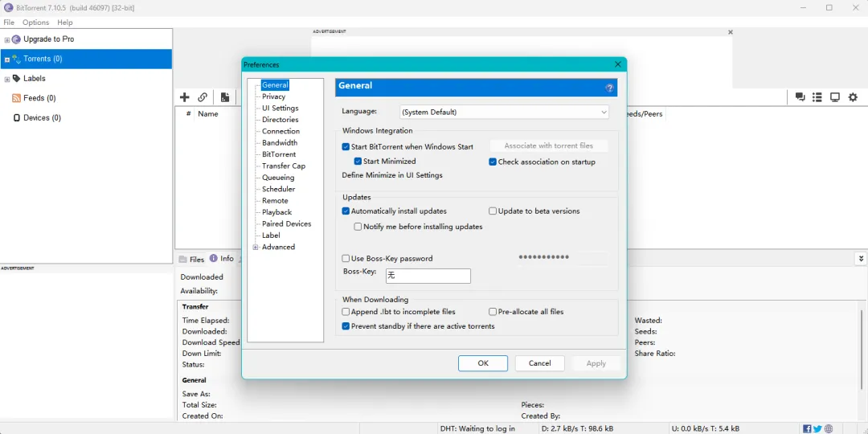
Task: Open the Language dropdown
Action: click(504, 112)
